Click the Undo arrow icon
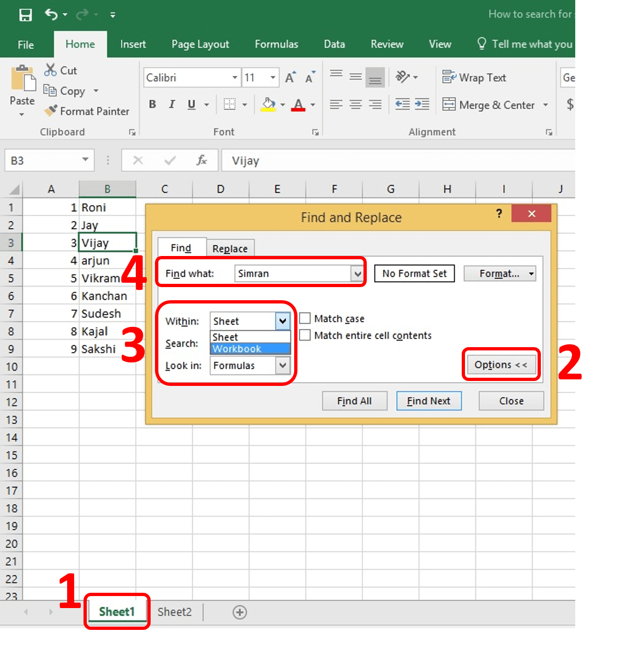Screen dimensions: 644x655 pos(51,15)
